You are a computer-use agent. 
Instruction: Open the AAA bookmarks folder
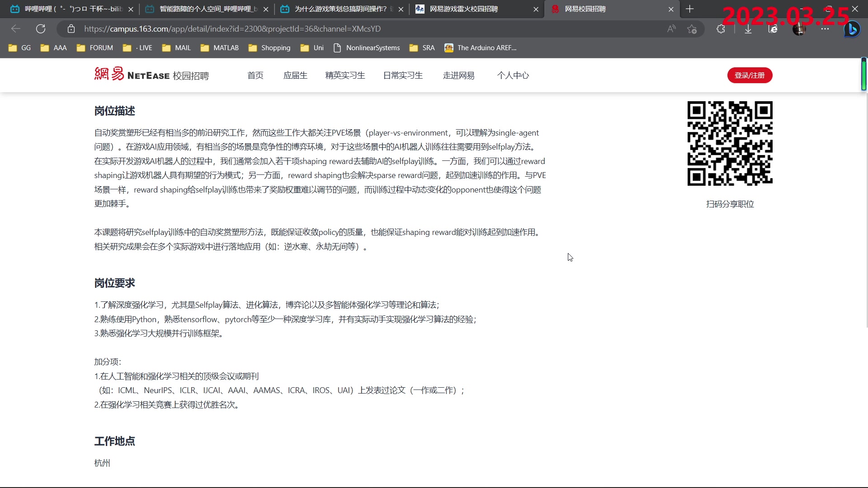pyautogui.click(x=53, y=48)
